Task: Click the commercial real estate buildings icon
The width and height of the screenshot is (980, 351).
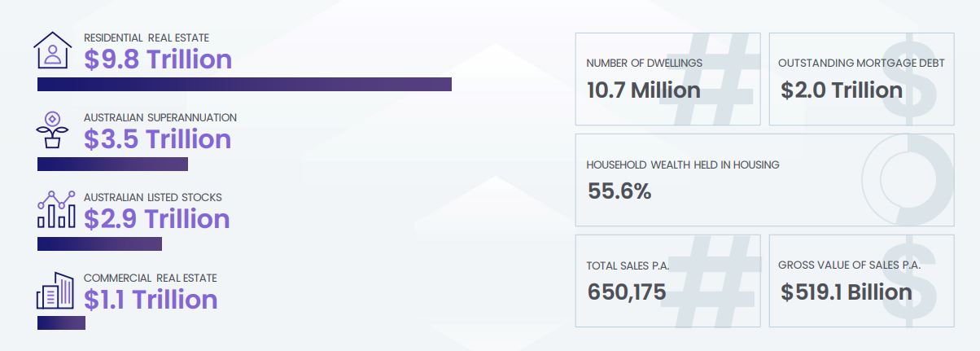Action: [55, 291]
